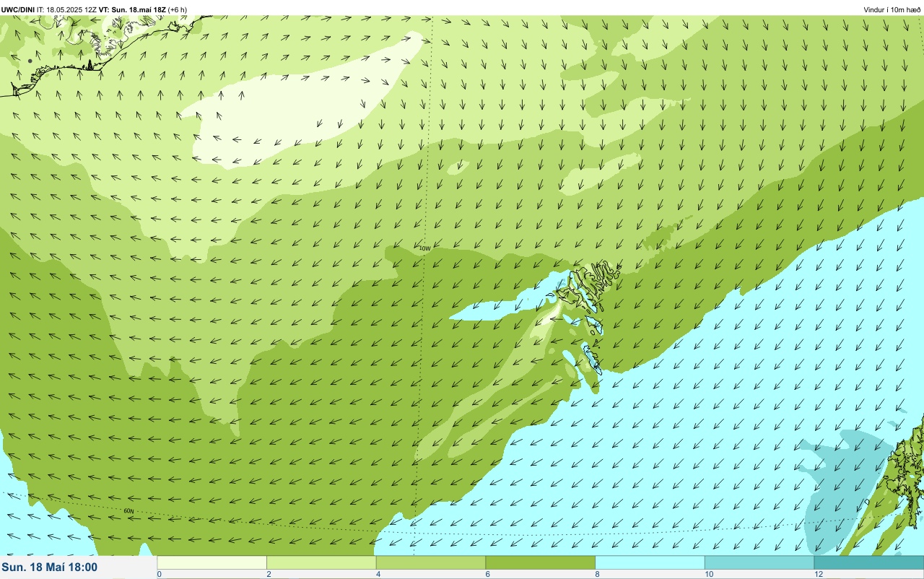
Task: Click the 6–8 darker green legend swatch
Action: pos(541,562)
